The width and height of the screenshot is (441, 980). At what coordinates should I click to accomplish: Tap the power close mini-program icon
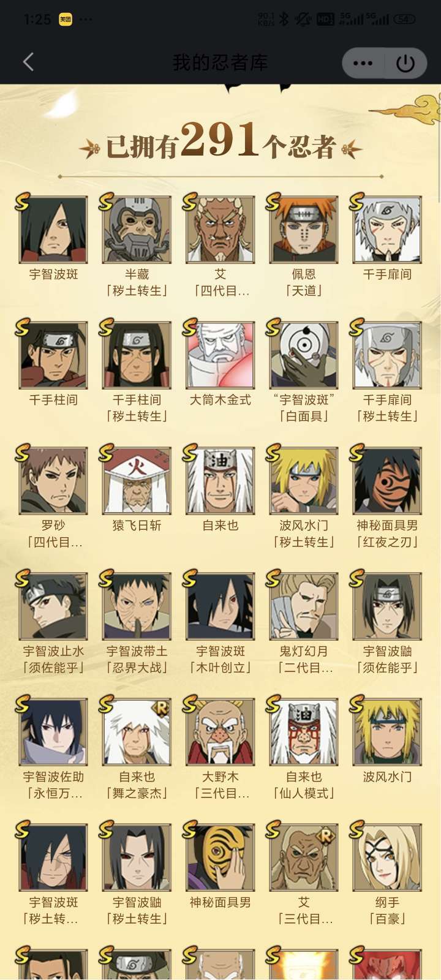point(405,62)
